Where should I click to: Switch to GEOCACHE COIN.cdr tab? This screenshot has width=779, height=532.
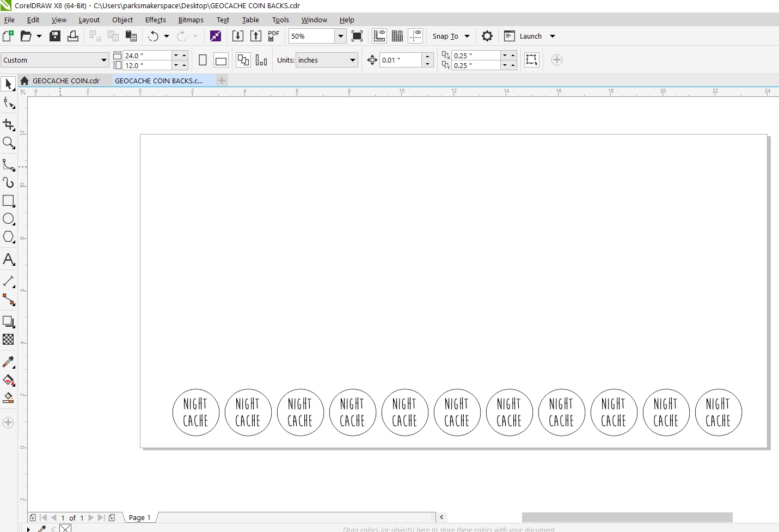click(66, 81)
